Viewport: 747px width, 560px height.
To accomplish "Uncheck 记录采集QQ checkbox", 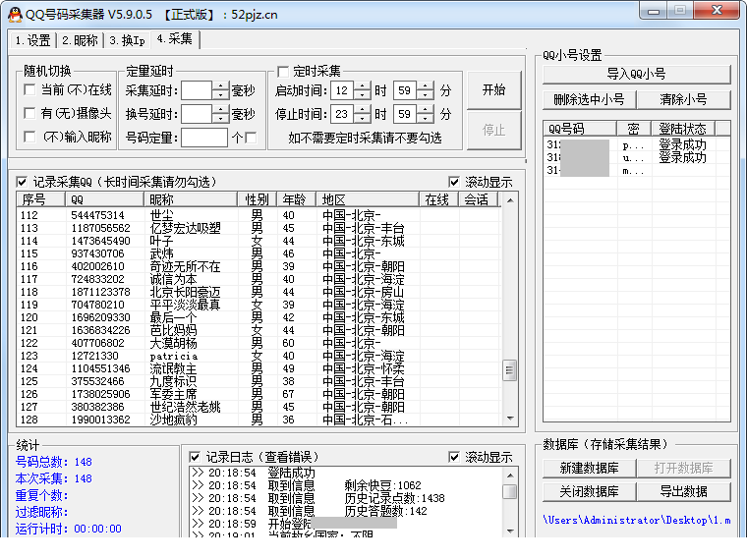I will 22,182.
